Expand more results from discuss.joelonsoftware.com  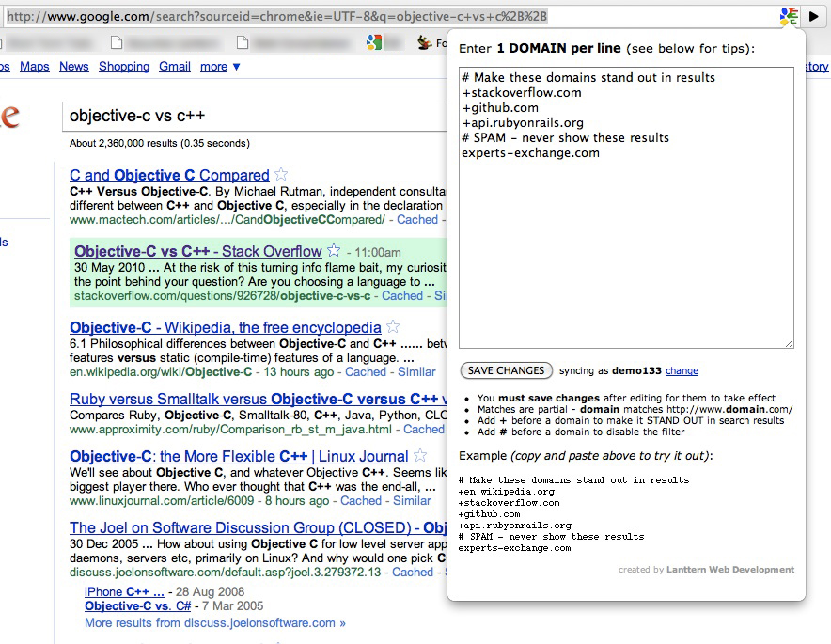tap(213, 622)
